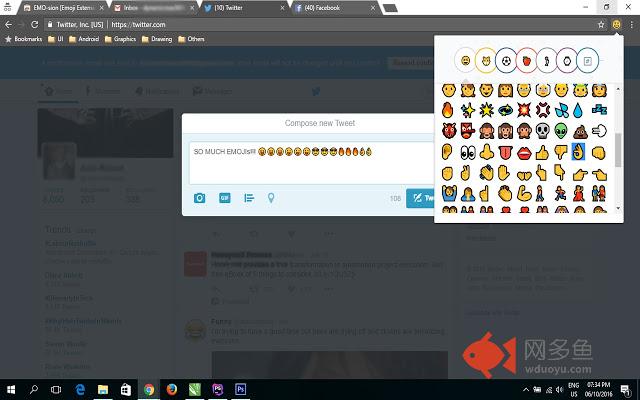Click the emoji panel scroll down arrow
The image size is (640, 400).
pos(617,211)
